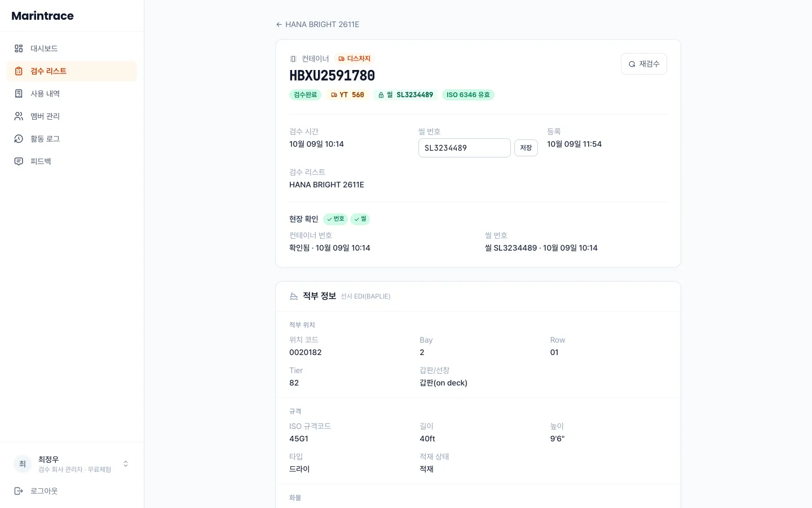This screenshot has height=508, width=812.
Task: Click the 피드백 sidebar label
Action: pos(41,161)
